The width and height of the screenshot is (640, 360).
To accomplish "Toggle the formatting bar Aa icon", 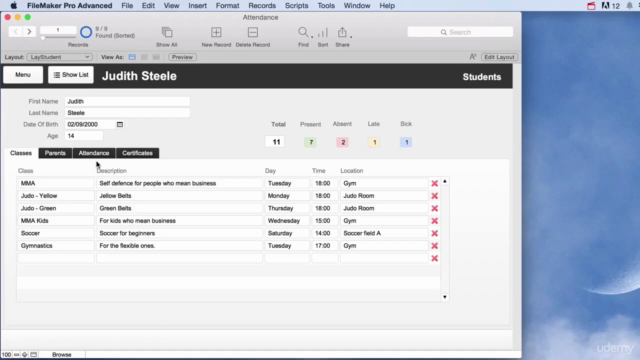I will click(x=473, y=57).
